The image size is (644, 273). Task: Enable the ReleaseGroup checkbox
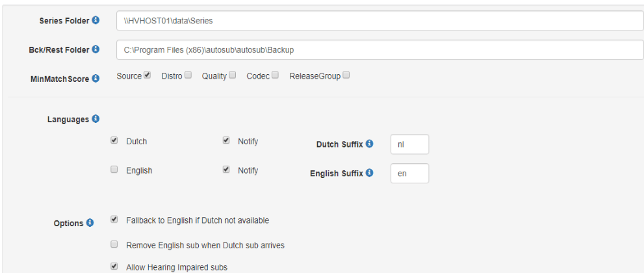pos(346,75)
